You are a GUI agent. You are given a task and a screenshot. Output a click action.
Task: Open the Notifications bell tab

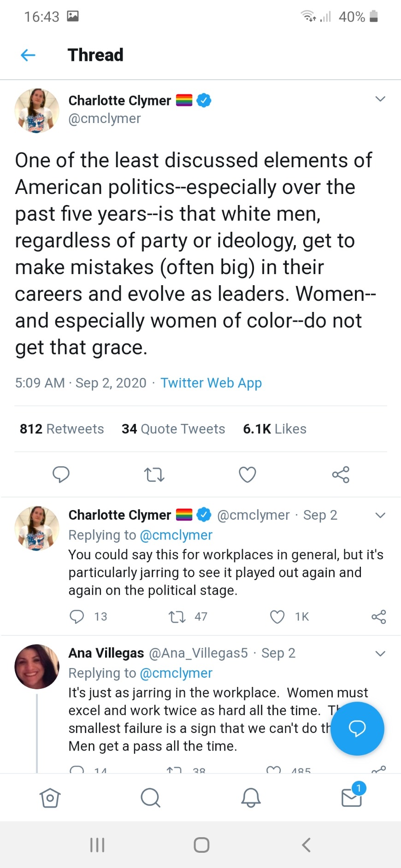(251, 798)
